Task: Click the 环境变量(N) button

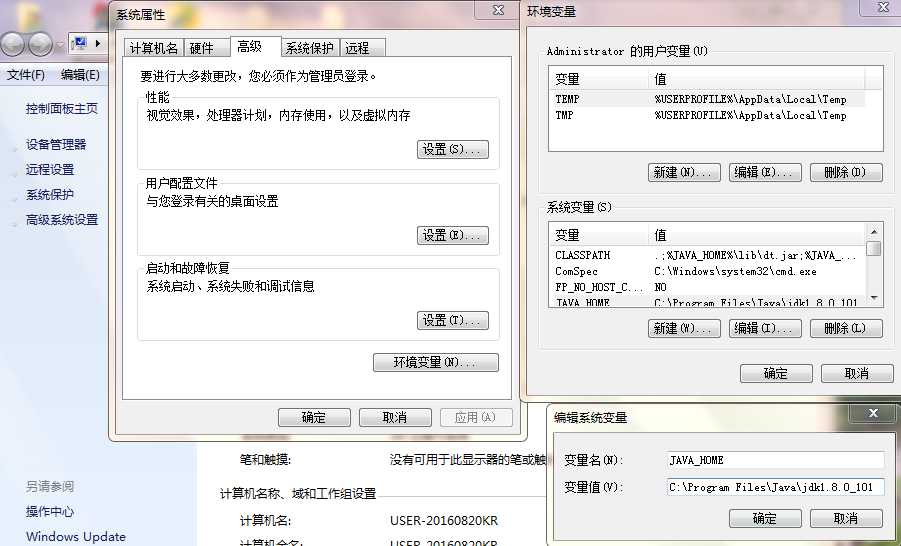Action: pos(436,362)
